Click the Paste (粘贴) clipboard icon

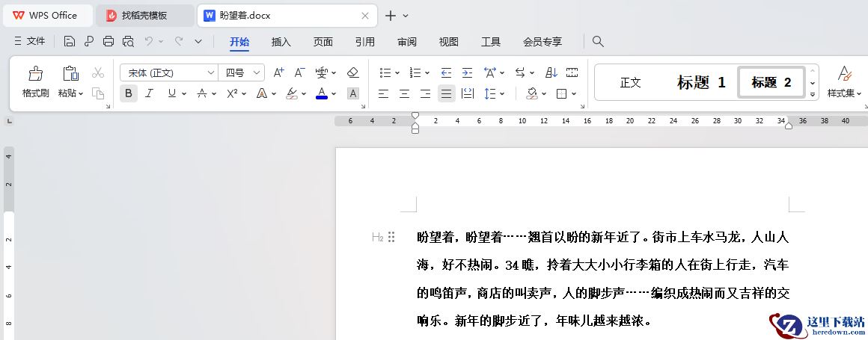70,73
